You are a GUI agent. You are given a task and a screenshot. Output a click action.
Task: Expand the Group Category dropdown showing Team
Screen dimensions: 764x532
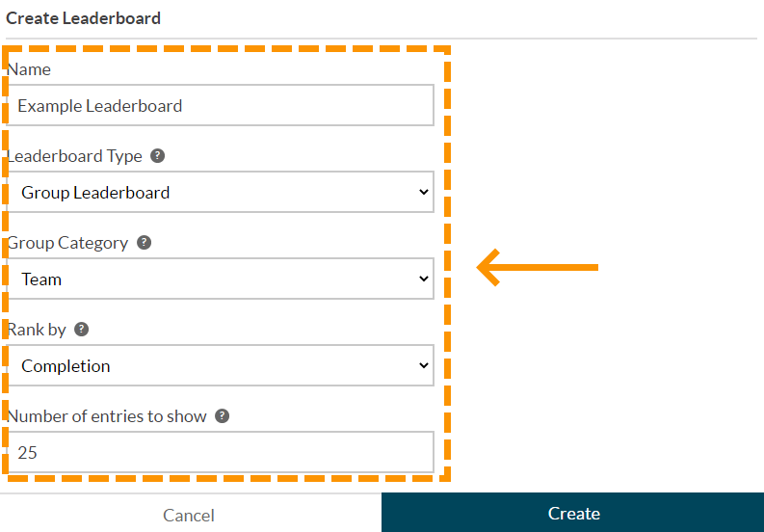click(220, 279)
